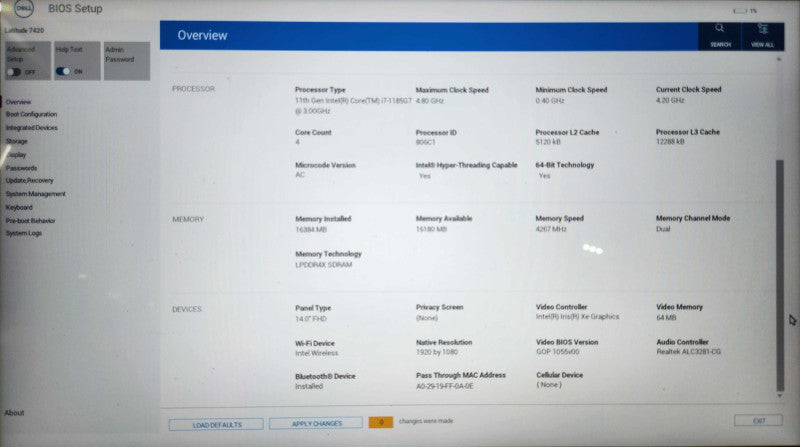Click Memory Channel Mode Dual
The image size is (800, 447).
[663, 229]
